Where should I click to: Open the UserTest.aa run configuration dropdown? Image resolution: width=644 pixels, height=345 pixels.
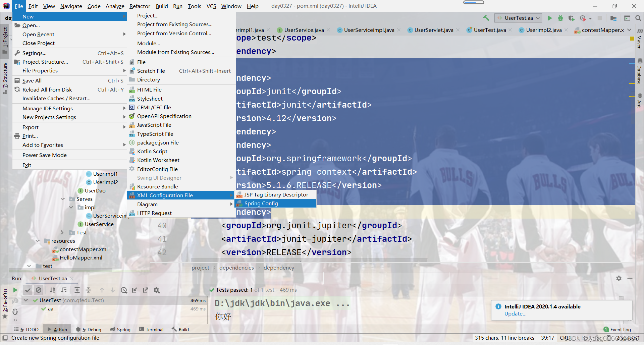(518, 18)
